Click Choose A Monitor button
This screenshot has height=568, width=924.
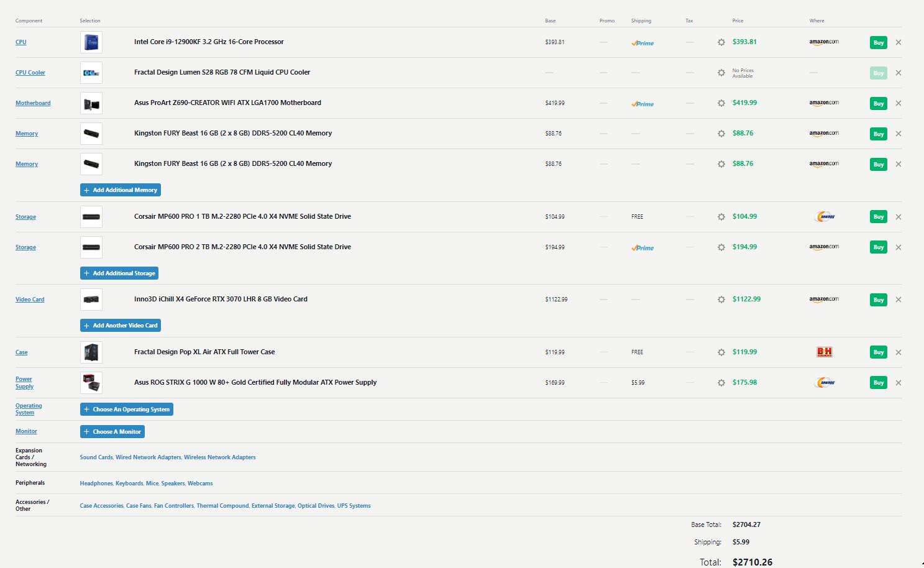coord(112,432)
